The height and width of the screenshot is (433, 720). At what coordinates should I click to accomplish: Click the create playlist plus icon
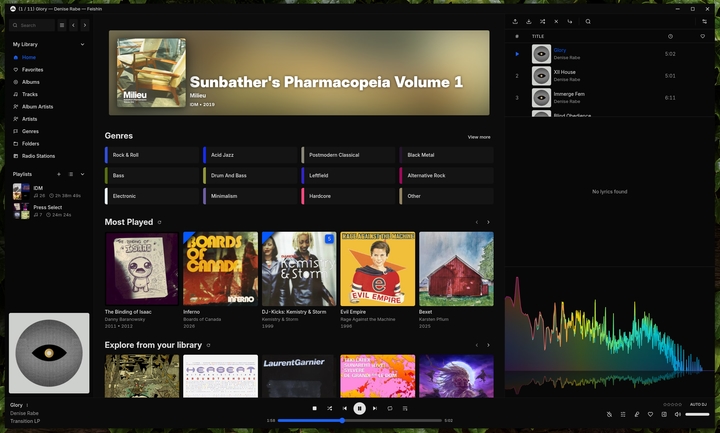click(59, 174)
